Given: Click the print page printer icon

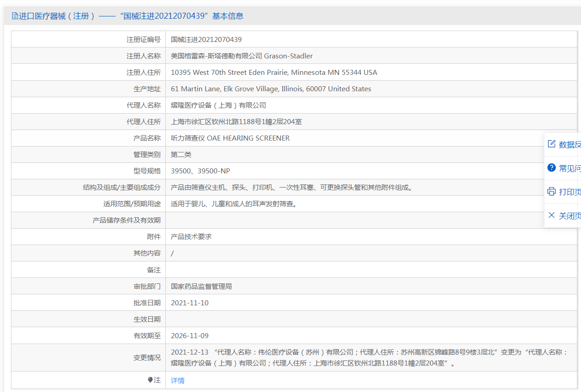Looking at the screenshot, I should click(551, 192).
